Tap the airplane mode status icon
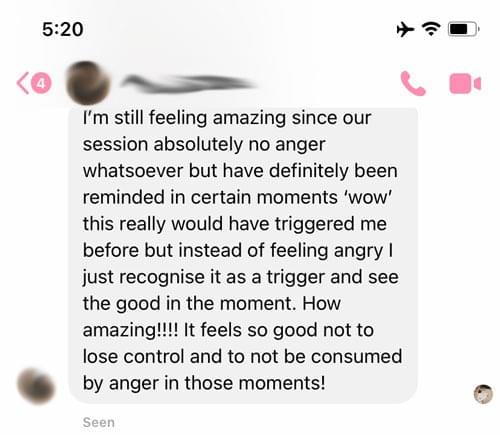 coord(405,29)
